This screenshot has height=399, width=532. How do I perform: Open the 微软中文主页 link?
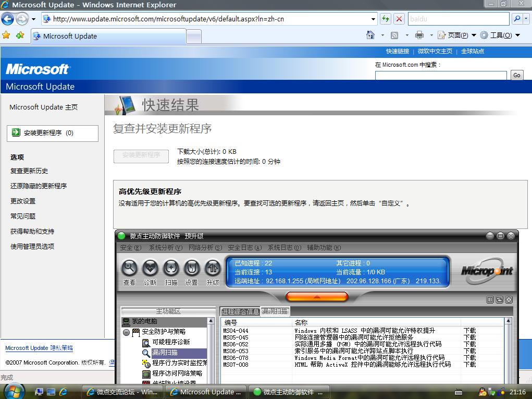[x=435, y=51]
